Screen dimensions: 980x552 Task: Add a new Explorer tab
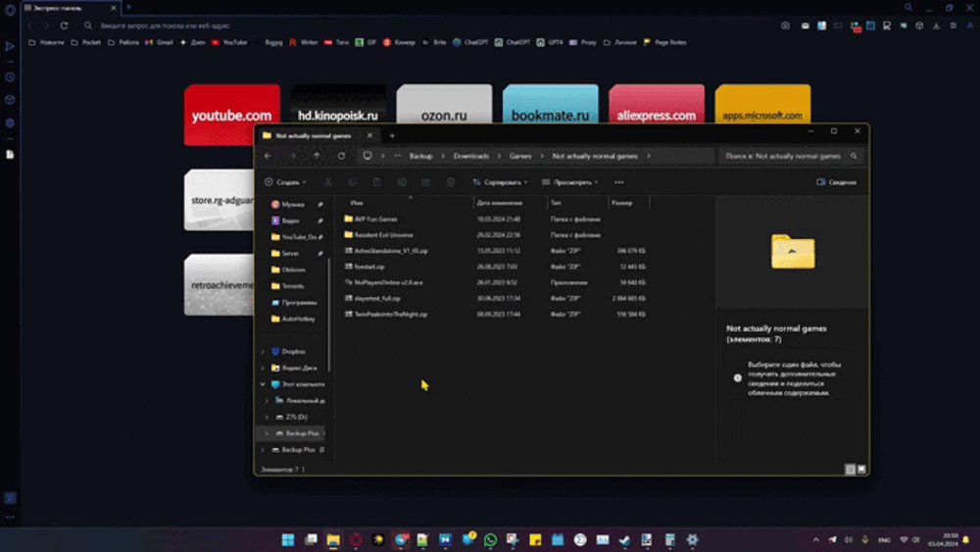point(393,135)
